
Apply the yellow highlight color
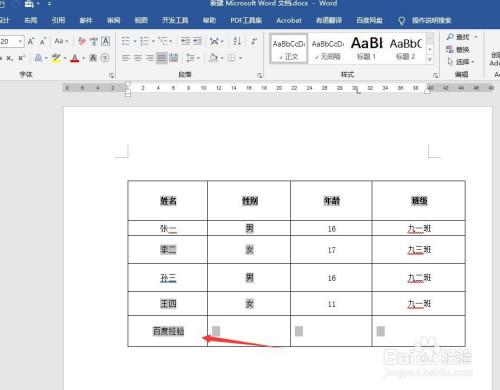click(56, 58)
